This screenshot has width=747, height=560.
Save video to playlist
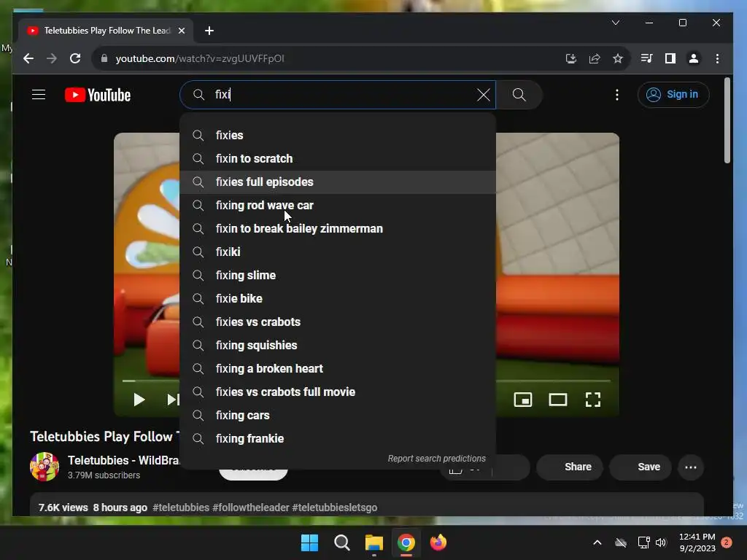point(640,467)
